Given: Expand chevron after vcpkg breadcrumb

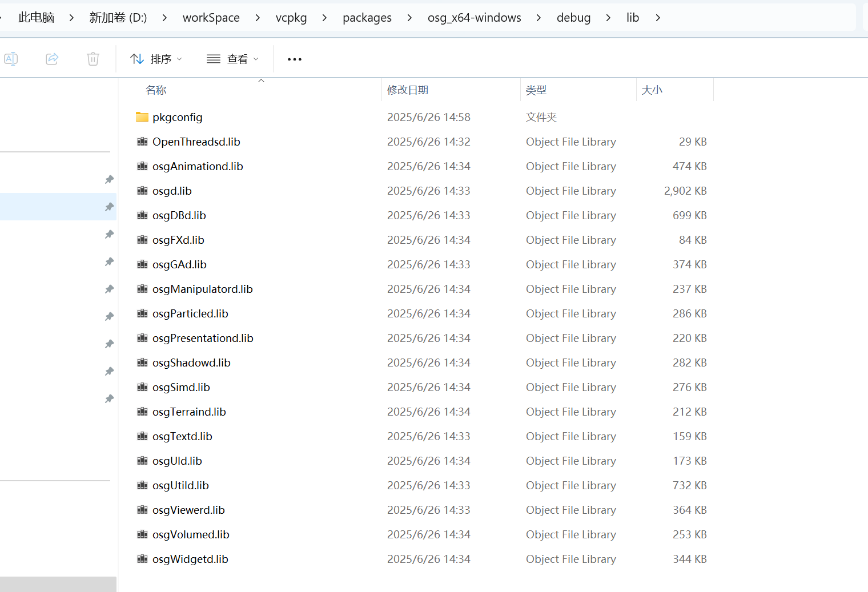Looking at the screenshot, I should coord(324,18).
